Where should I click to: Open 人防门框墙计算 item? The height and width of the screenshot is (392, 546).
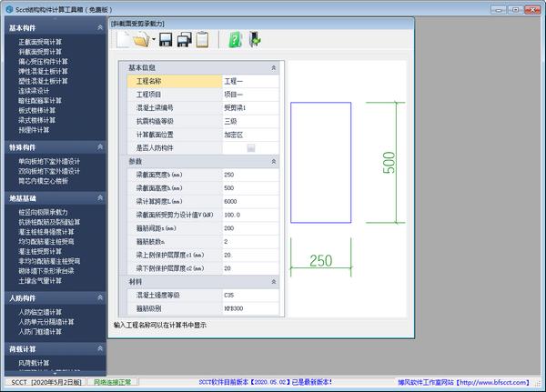[40, 332]
